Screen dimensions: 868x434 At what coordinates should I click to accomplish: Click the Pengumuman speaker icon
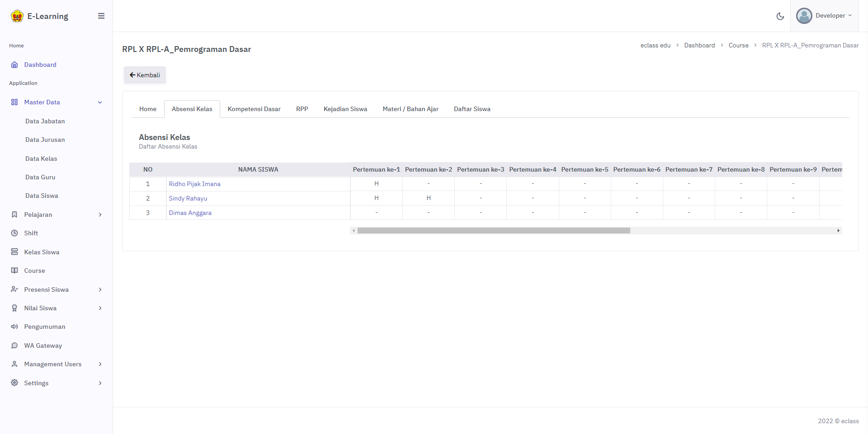[x=14, y=327]
